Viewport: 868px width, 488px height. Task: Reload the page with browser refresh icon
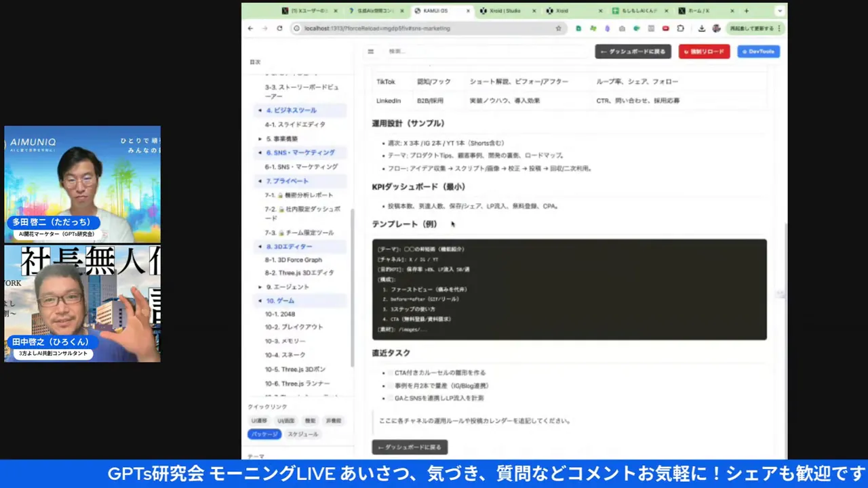[279, 28]
